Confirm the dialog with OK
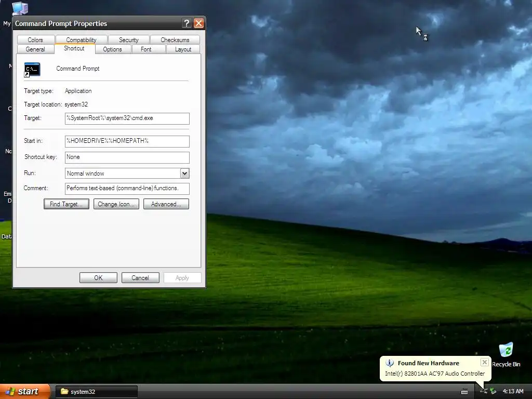The width and height of the screenshot is (532, 399). tap(98, 277)
